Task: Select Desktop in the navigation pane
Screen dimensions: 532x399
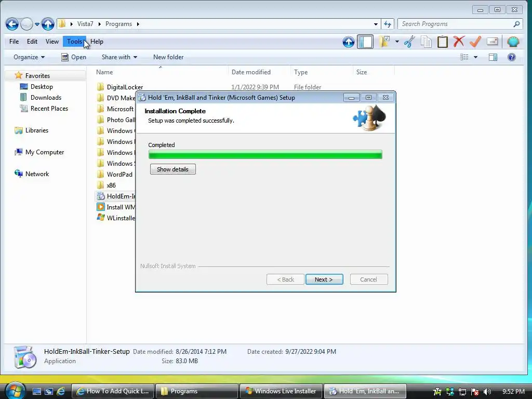Action: pyautogui.click(x=42, y=87)
